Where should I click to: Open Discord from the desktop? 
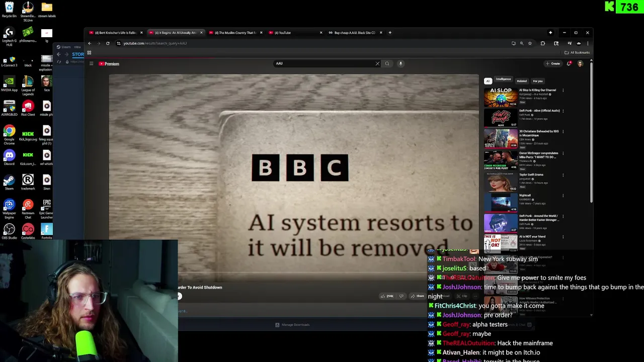coord(9,157)
